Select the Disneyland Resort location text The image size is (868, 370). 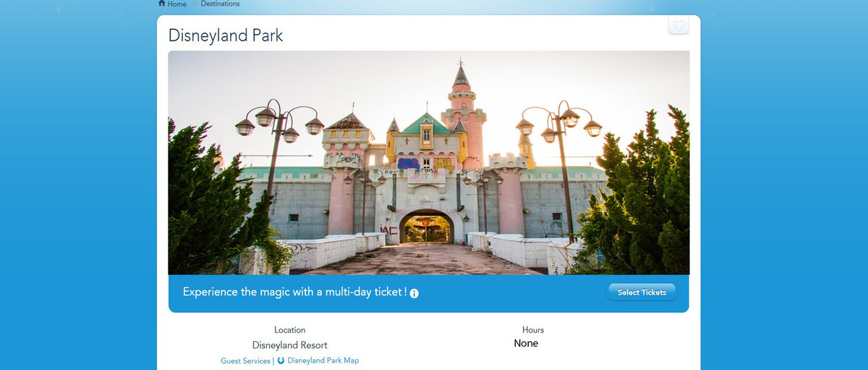289,345
